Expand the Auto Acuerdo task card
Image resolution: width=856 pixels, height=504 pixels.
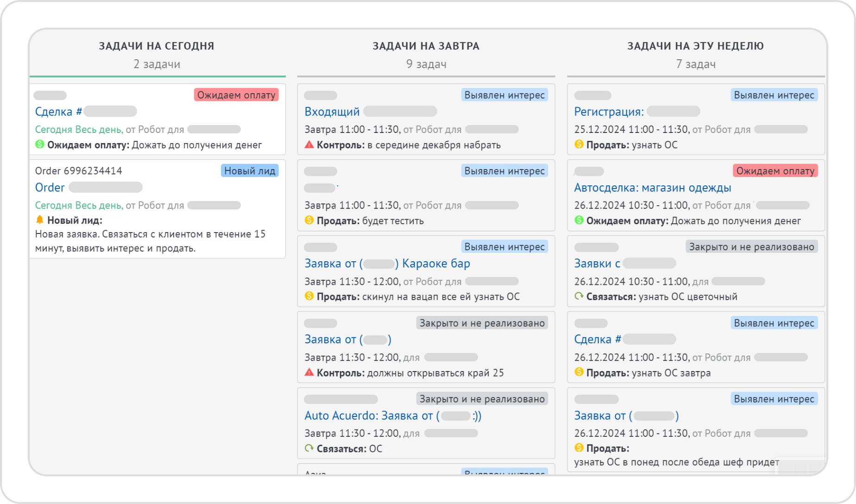click(425, 423)
